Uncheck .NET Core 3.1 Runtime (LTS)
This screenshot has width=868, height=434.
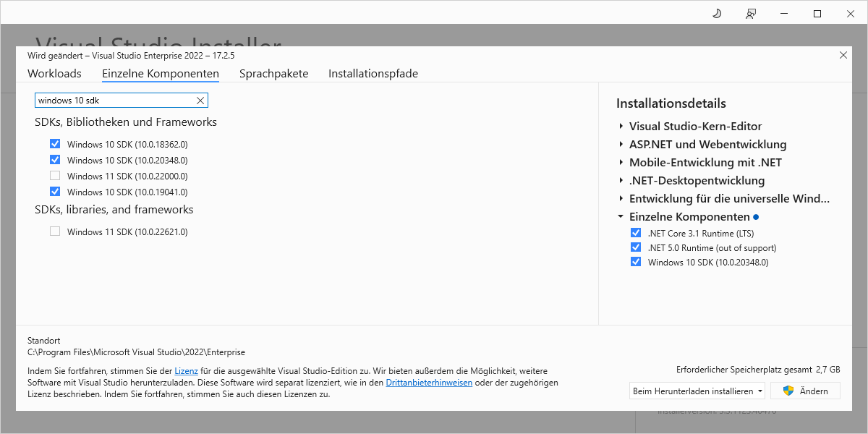pyautogui.click(x=636, y=233)
